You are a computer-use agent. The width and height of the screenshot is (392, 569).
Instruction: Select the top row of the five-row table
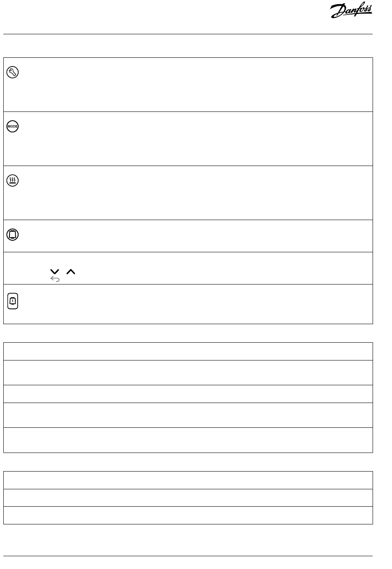(x=188, y=351)
